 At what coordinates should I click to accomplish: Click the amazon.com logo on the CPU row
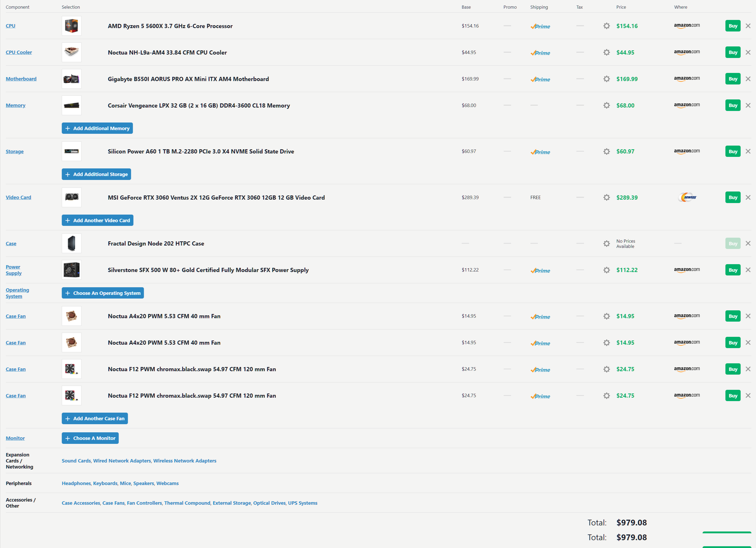tap(687, 26)
